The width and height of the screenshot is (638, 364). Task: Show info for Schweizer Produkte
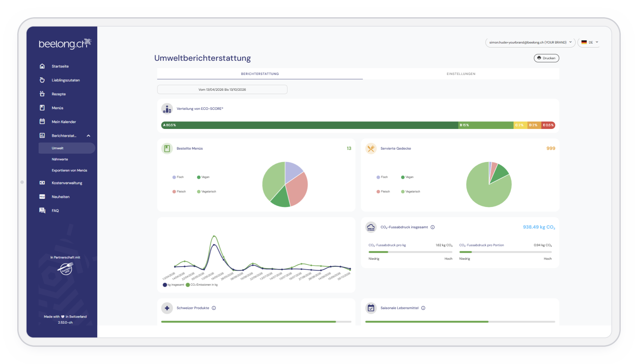coord(214,308)
